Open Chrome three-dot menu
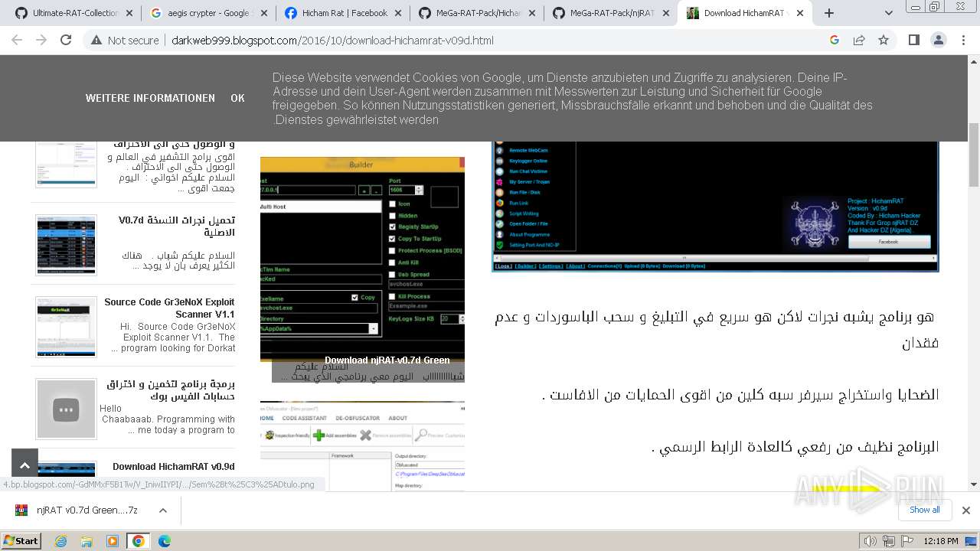Image resolution: width=980 pixels, height=551 pixels. pos(962,40)
